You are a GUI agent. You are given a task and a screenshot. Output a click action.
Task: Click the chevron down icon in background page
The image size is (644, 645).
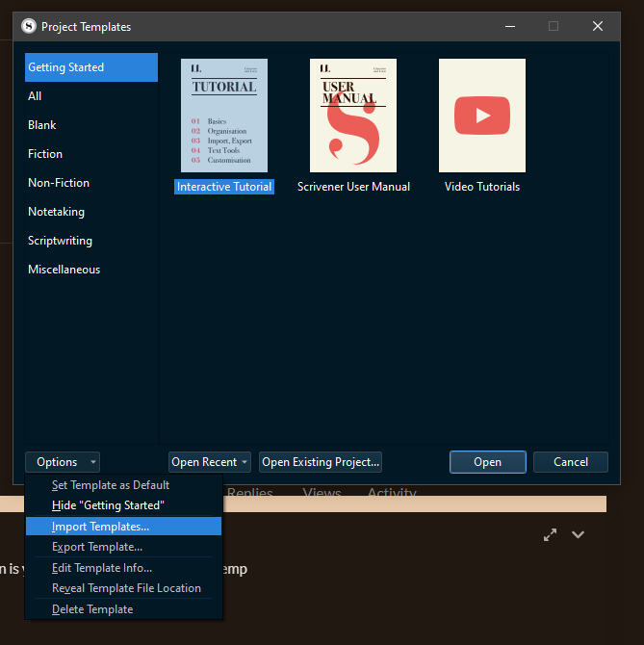pos(578,534)
